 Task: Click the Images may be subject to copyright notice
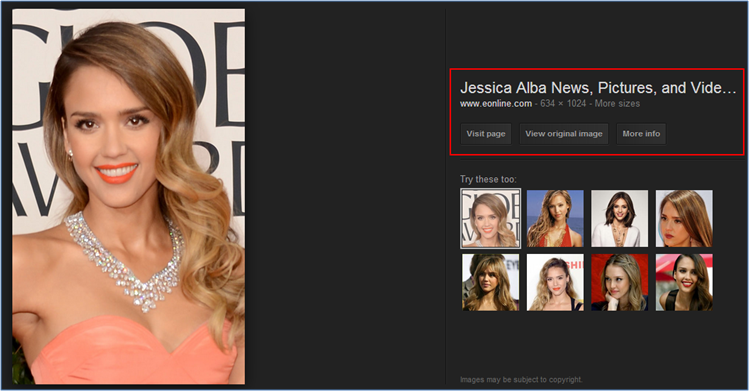point(521,380)
